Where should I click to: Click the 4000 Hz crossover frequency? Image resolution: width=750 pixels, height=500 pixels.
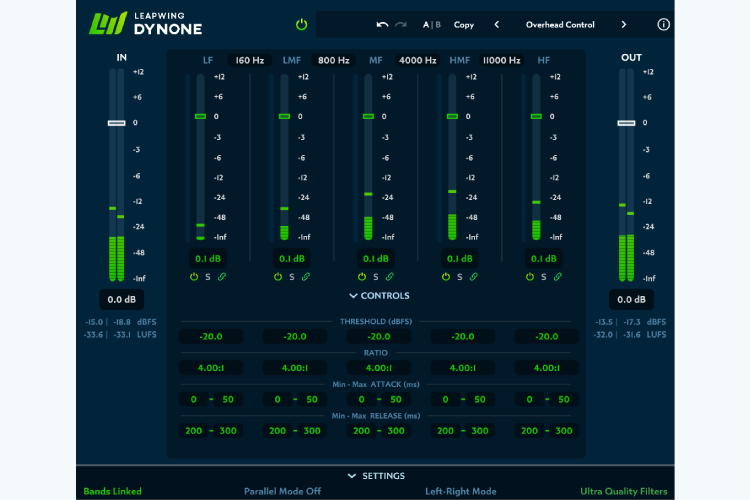point(417,60)
